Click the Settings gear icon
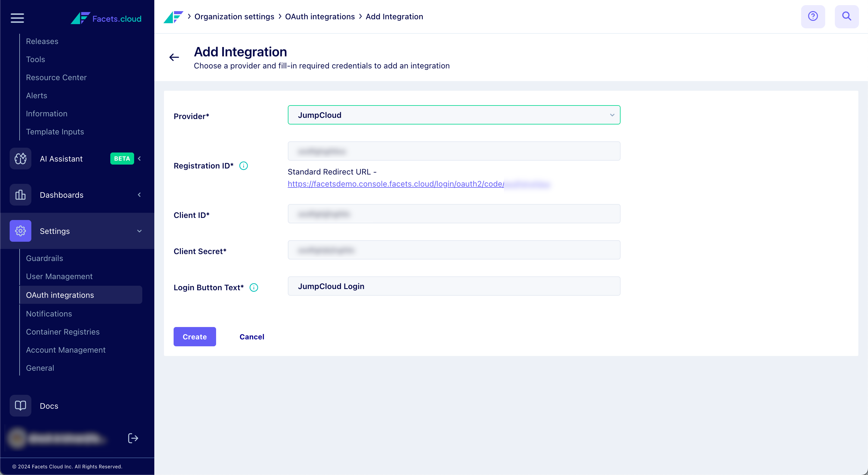This screenshot has width=868, height=475. (20, 231)
